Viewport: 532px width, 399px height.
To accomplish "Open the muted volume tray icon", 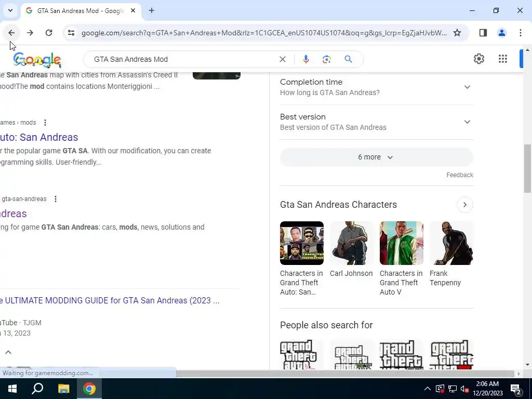I will pyautogui.click(x=465, y=389).
